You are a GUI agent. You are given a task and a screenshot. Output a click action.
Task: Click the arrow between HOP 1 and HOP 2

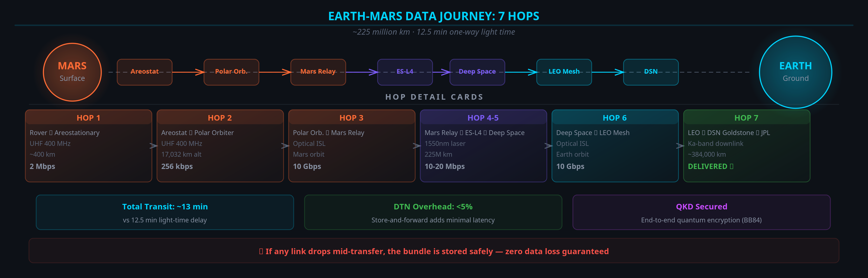[154, 146]
